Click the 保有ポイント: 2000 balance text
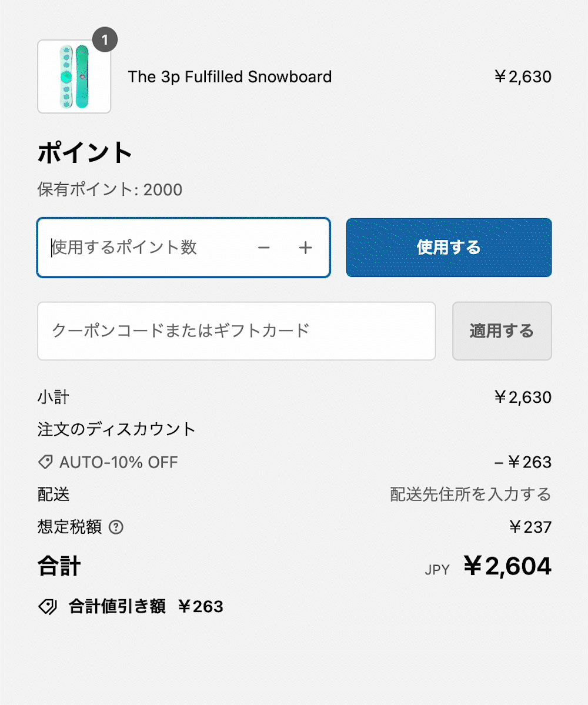Screen dimensions: 588x705 [x=110, y=190]
